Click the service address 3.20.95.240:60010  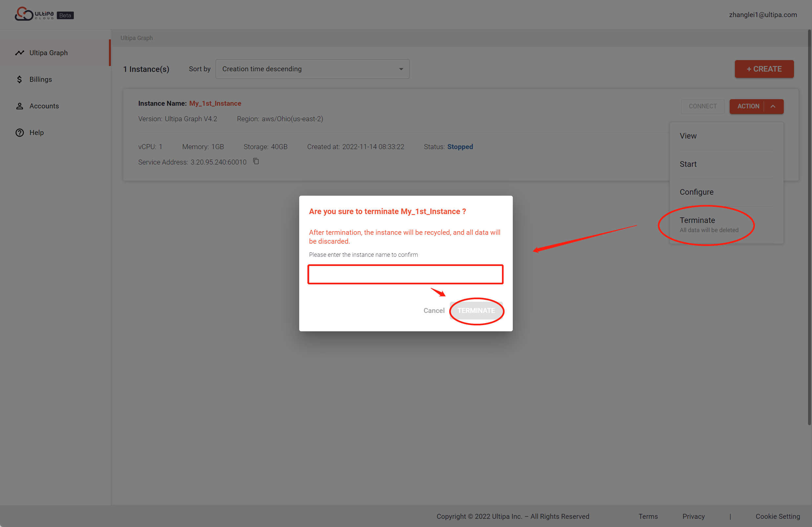219,162
